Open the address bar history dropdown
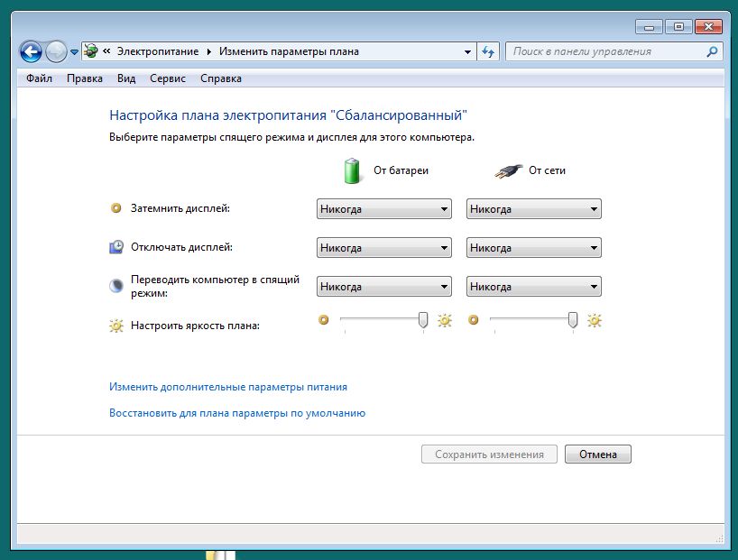Screen dimensions: 738x560 [x=467, y=51]
